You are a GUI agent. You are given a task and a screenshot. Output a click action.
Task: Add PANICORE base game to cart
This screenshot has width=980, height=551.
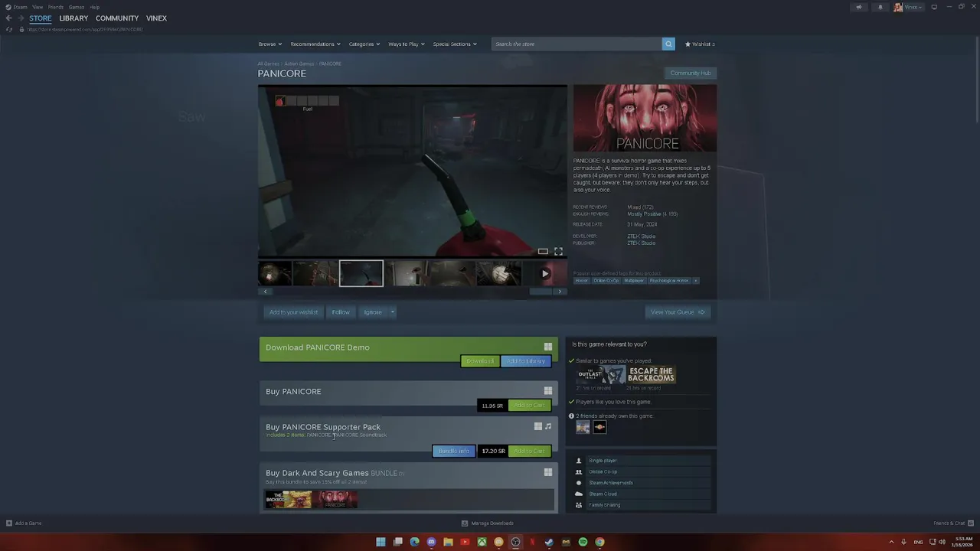tap(529, 406)
